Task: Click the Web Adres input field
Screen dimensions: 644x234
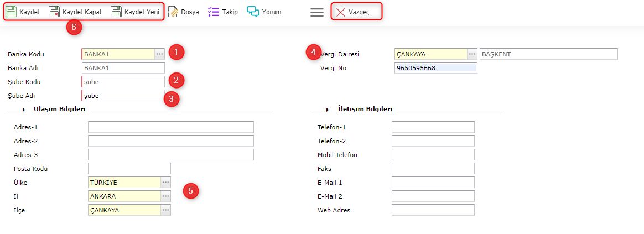Action: [x=433, y=210]
